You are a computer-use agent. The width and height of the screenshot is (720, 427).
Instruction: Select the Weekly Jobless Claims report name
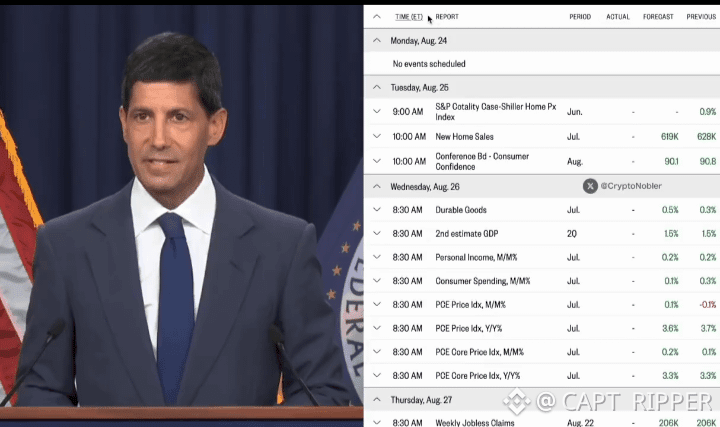point(475,422)
